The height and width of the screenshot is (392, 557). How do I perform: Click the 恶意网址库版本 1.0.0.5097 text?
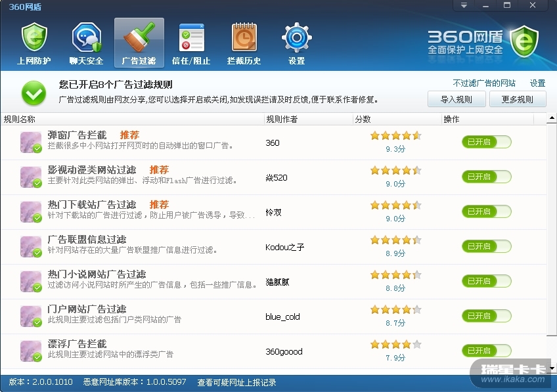(x=135, y=382)
